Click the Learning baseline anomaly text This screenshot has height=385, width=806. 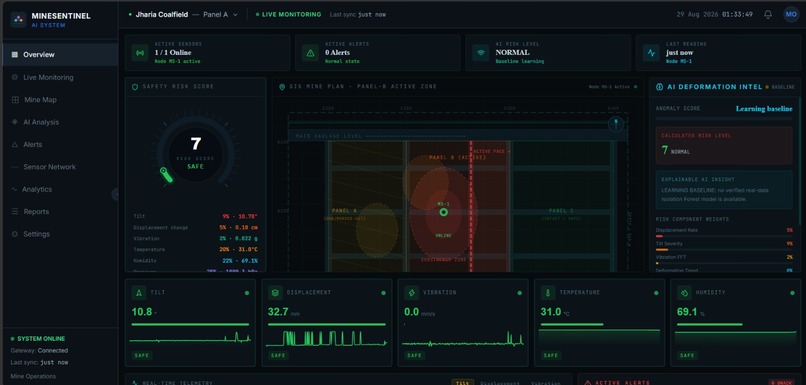point(764,109)
